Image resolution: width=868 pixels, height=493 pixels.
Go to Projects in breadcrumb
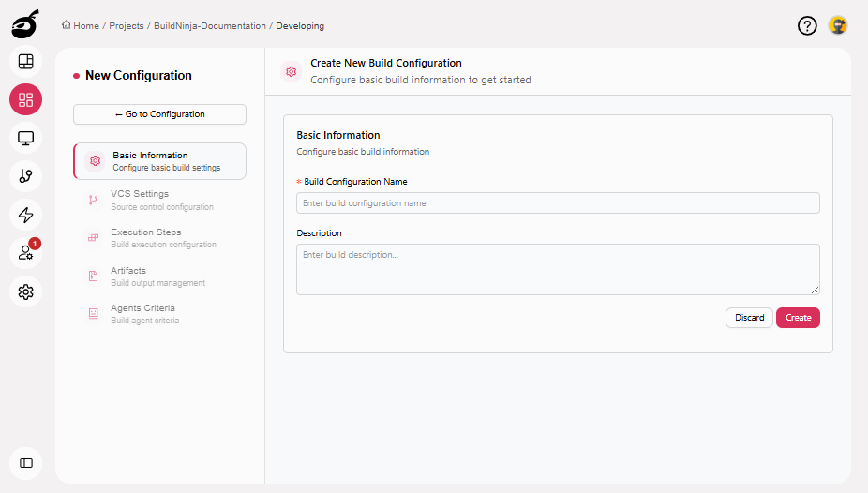pos(127,26)
